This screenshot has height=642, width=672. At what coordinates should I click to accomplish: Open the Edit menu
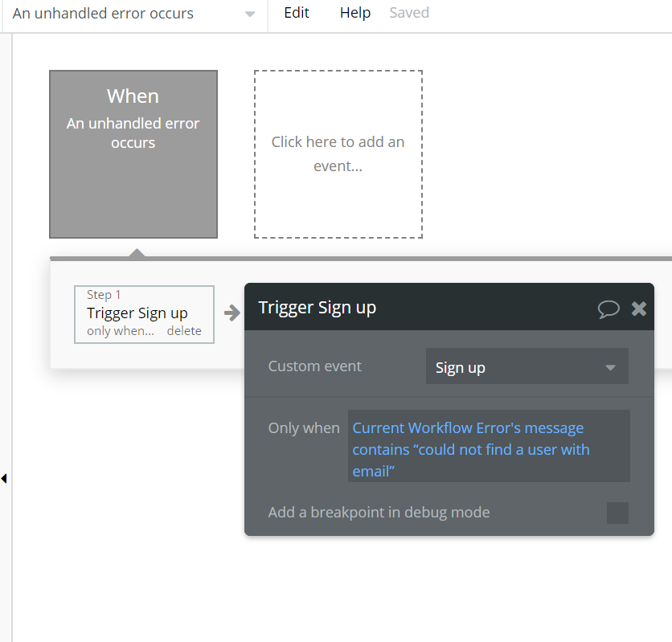(297, 13)
